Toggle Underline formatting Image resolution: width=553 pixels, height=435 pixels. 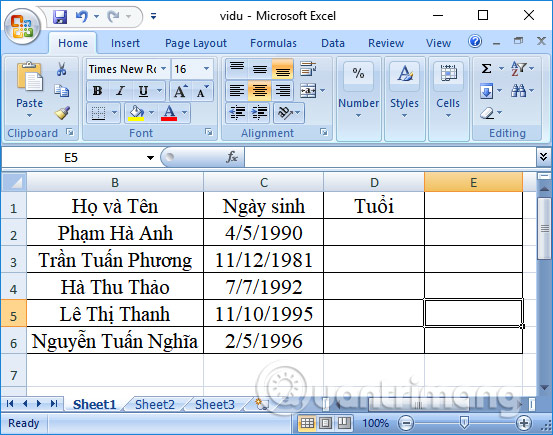143,91
